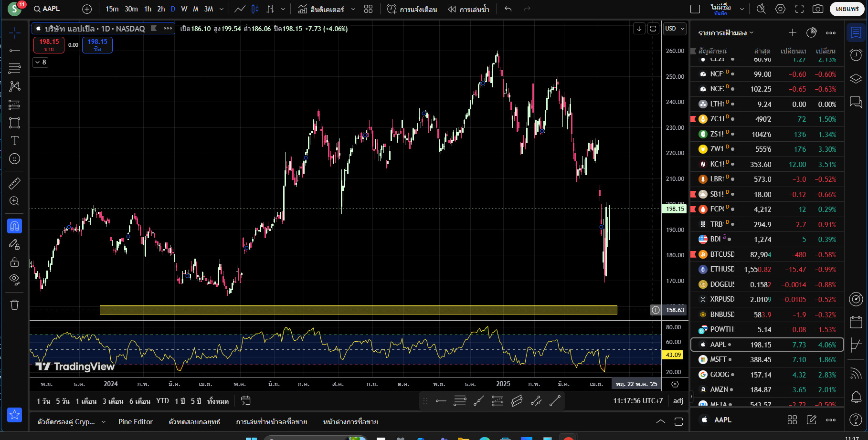Open the notifications bell icon
The width and height of the screenshot is (868, 440).
856,397
